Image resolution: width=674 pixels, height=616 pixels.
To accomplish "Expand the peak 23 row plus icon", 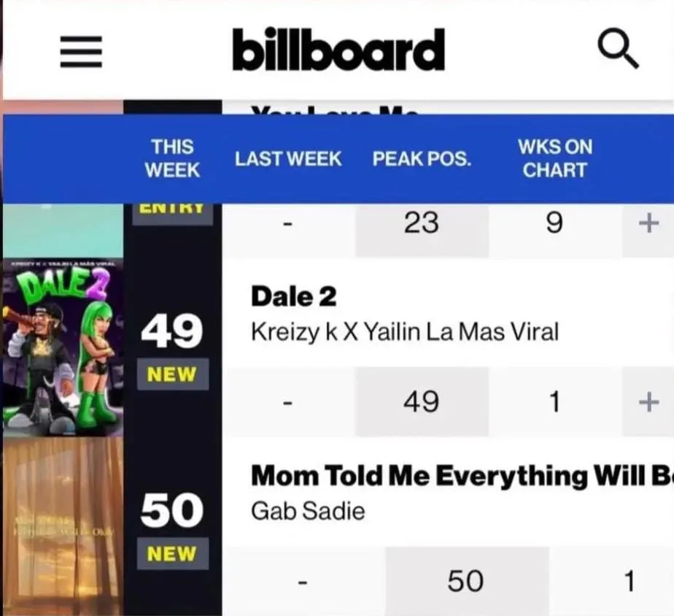I will (x=648, y=223).
